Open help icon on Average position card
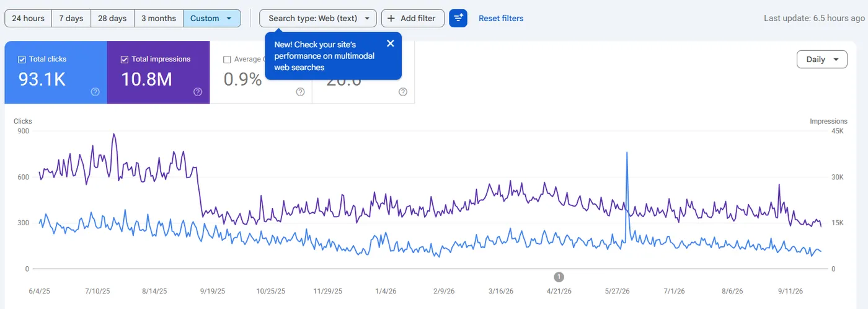The image size is (868, 309). (403, 92)
